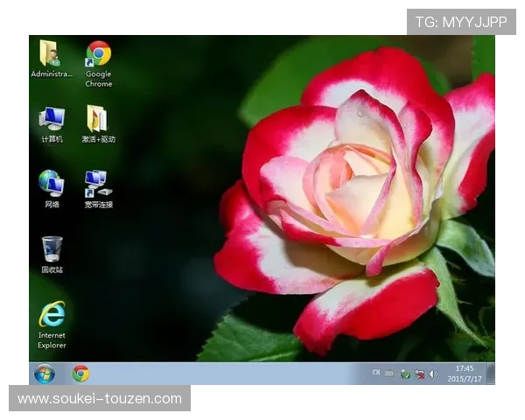Select the Google Chrome desktop shortcut

pyautogui.click(x=98, y=54)
